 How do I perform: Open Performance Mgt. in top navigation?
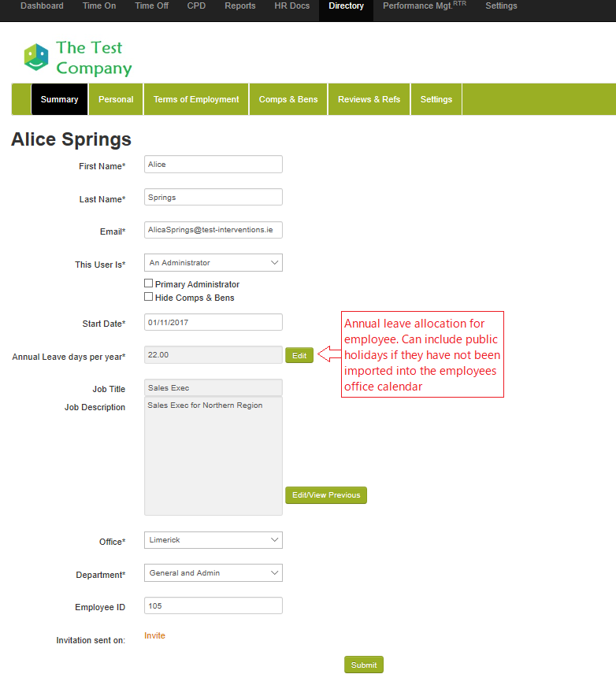[423, 6]
